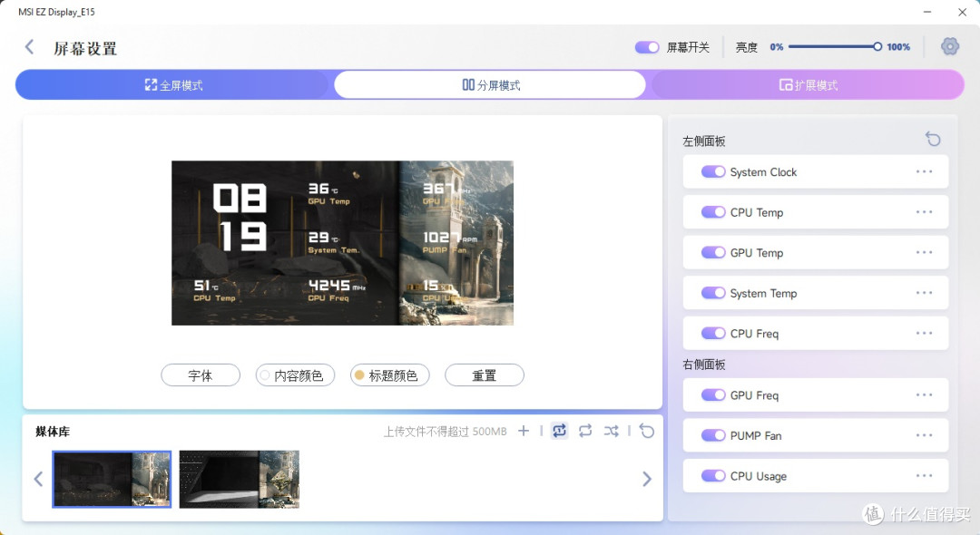Click the 上传文件不得超过 500MB notice

445,432
